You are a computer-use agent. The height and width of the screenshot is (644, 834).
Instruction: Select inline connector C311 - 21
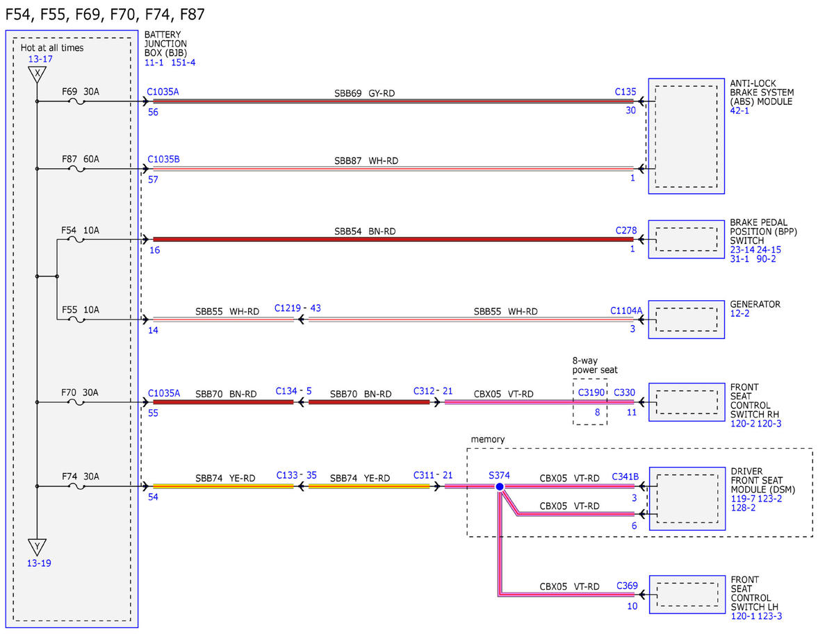(432, 475)
